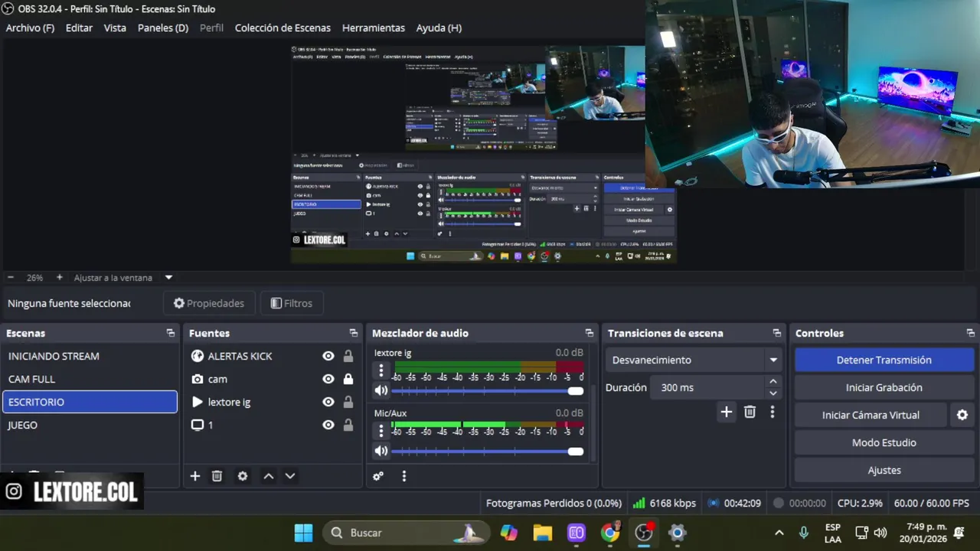Open virtual camera settings gear
The width and height of the screenshot is (980, 551).
962,415
